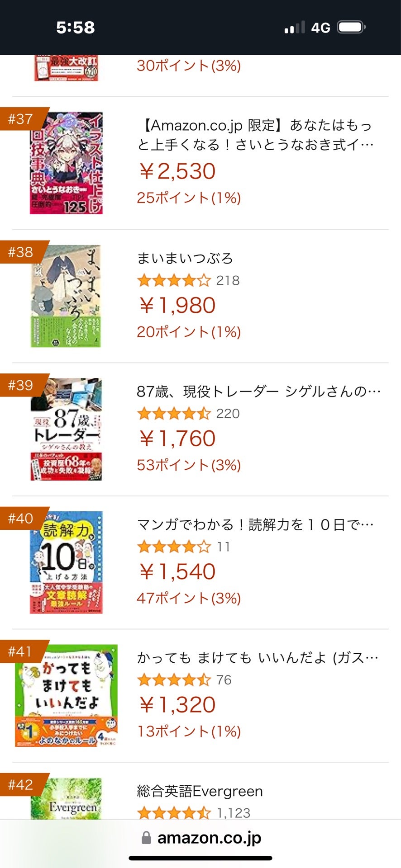401x868 pixels.
Task: Open the イラスト上達 book cover thumbnail
Action: pos(67,163)
